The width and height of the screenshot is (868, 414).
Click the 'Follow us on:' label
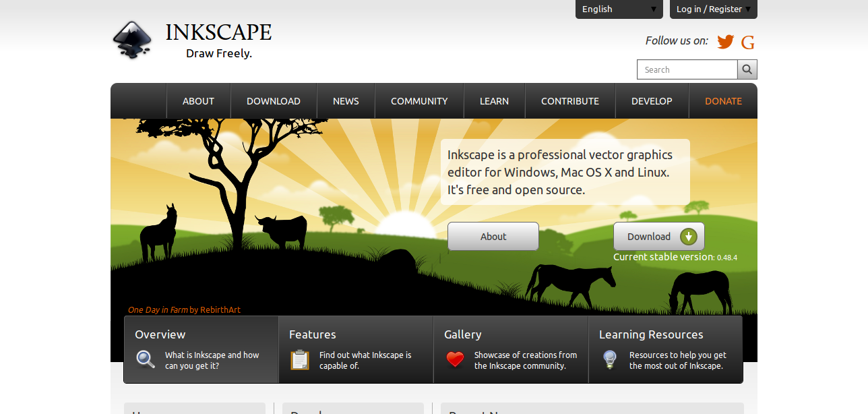(677, 41)
